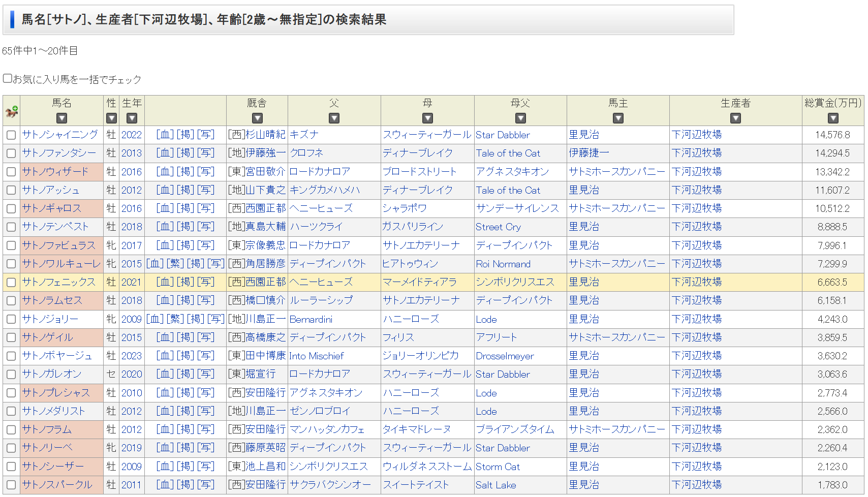Image resolution: width=868 pixels, height=497 pixels.
Task: Click the sort arrow under 生年
Action: [132, 118]
